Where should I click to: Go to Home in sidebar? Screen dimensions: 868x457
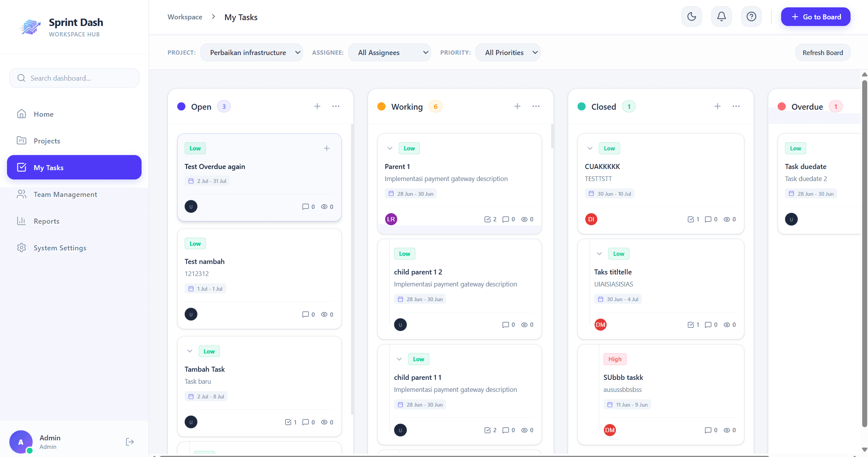point(74,114)
